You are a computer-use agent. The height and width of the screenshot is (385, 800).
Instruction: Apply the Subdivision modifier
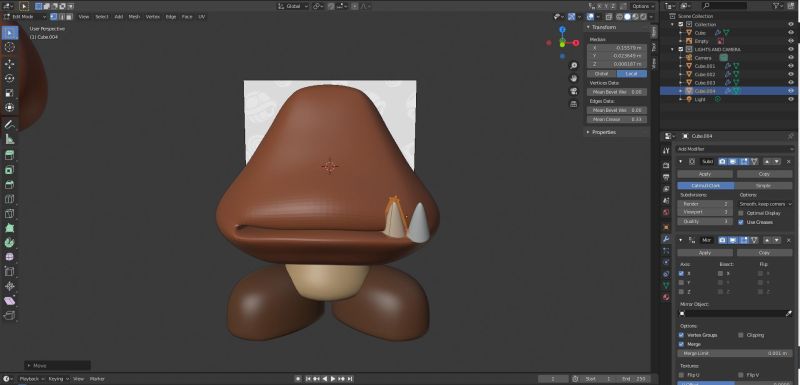(x=705, y=174)
